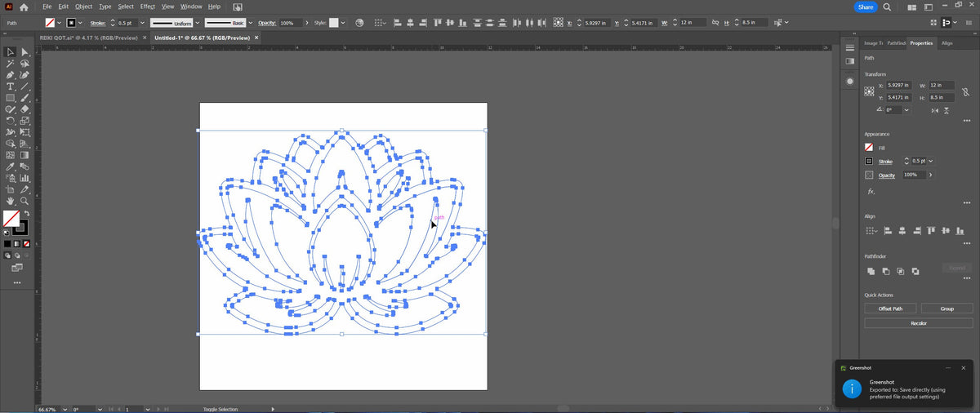Select the Rectangle tool
This screenshot has width=980, height=413.
coord(11,98)
